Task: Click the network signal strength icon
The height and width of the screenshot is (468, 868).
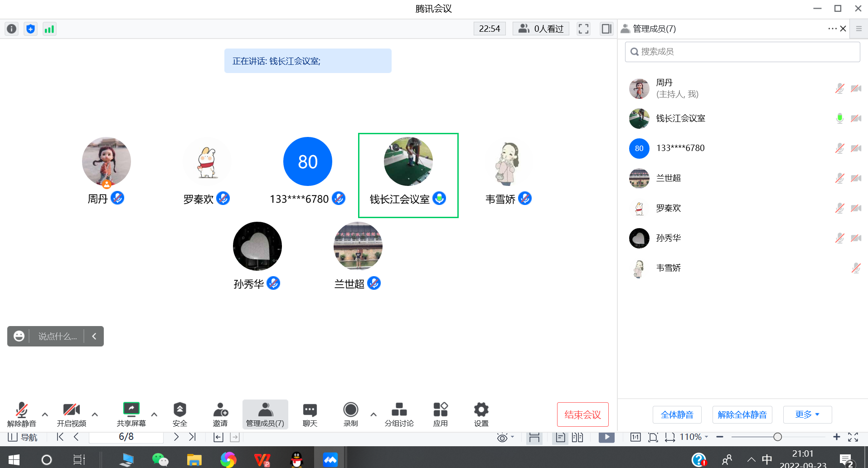Action: tap(49, 29)
